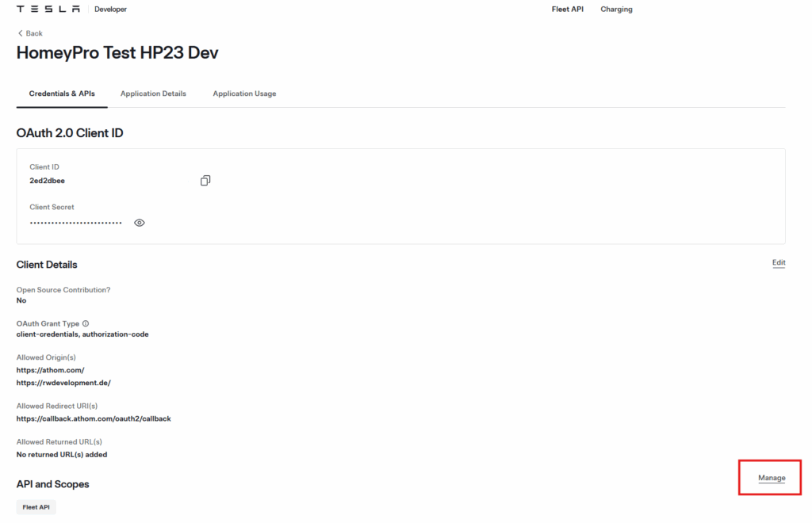812x523 pixels.
Task: Click the API and Scopes heading
Action: pos(53,484)
